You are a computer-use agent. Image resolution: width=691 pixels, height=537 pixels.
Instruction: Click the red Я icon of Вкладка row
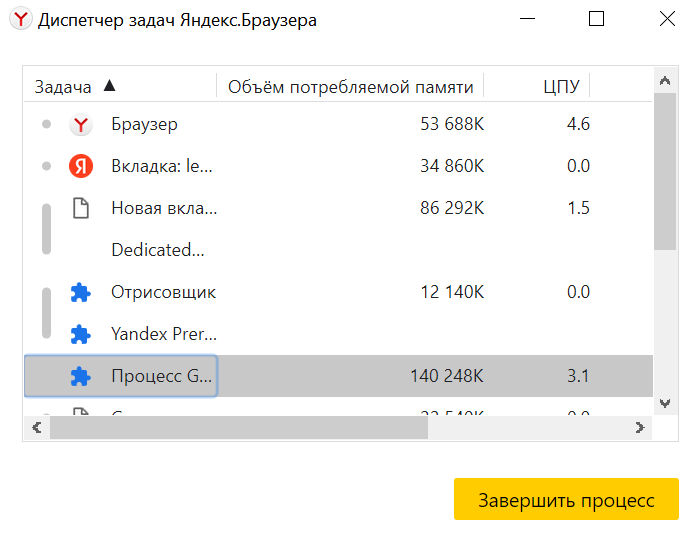pyautogui.click(x=81, y=166)
